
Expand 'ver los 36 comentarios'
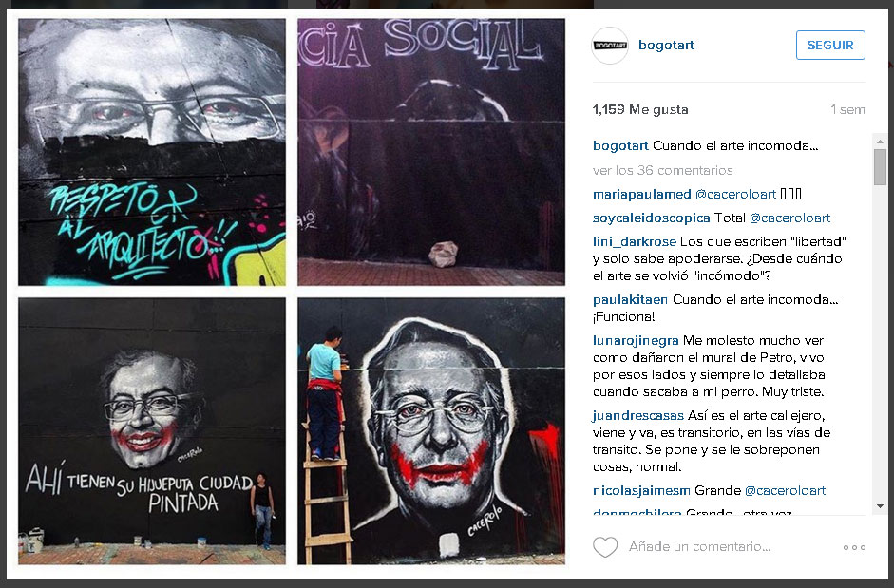click(662, 170)
